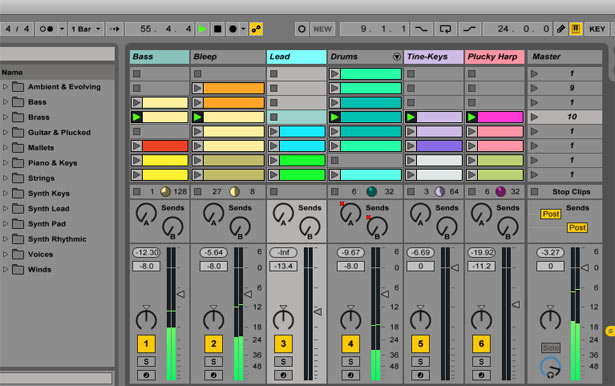Screen dimensions: 615x386
Task: Stop clips in the Lead track
Action: pyautogui.click(x=274, y=192)
